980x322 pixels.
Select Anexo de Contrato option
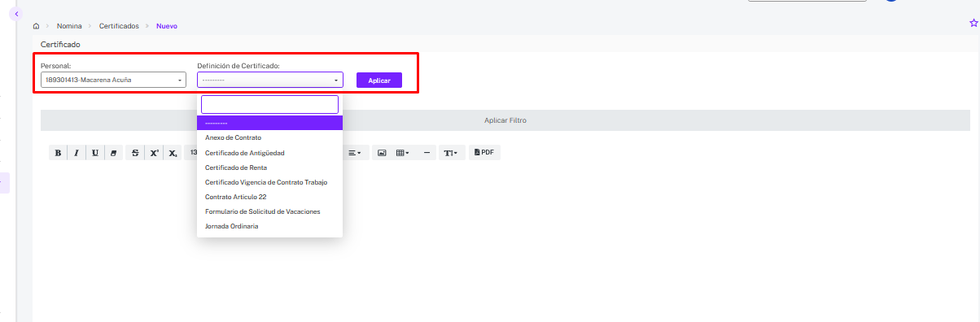pos(269,137)
